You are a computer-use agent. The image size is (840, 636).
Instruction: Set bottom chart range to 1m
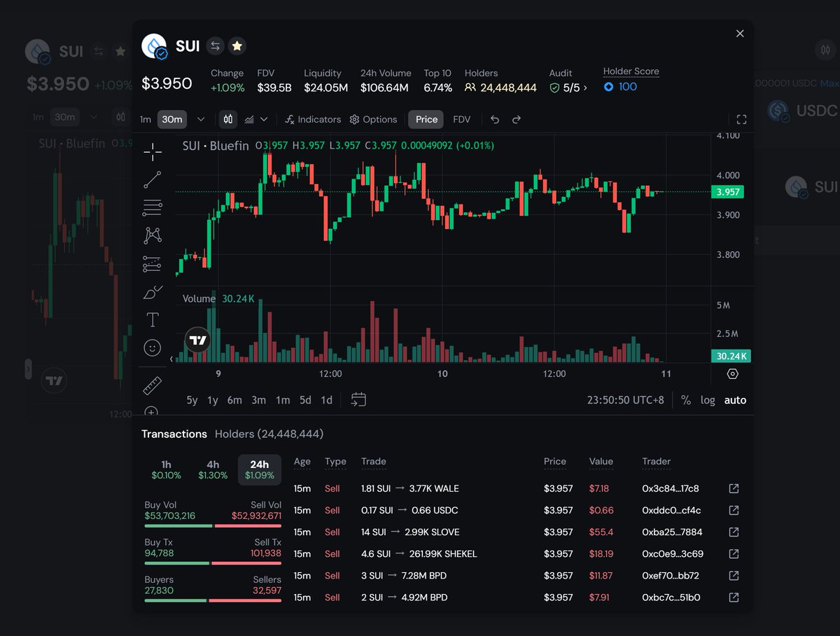pyautogui.click(x=283, y=400)
